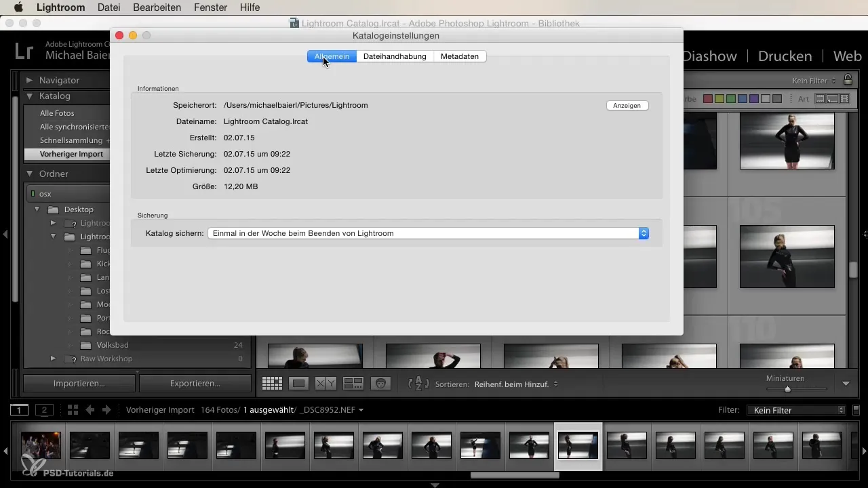868x488 pixels.
Task: Open the Kein Filter preset menu in the filter bar
Action: [x=814, y=81]
